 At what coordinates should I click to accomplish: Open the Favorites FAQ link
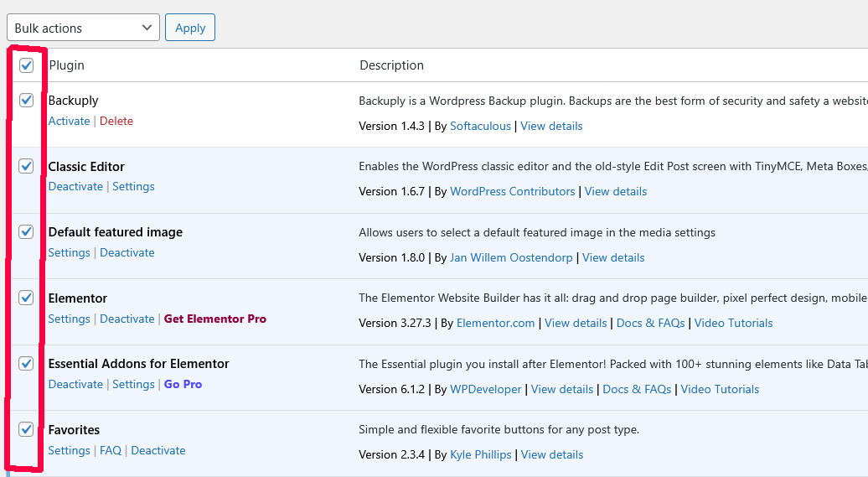coord(111,450)
